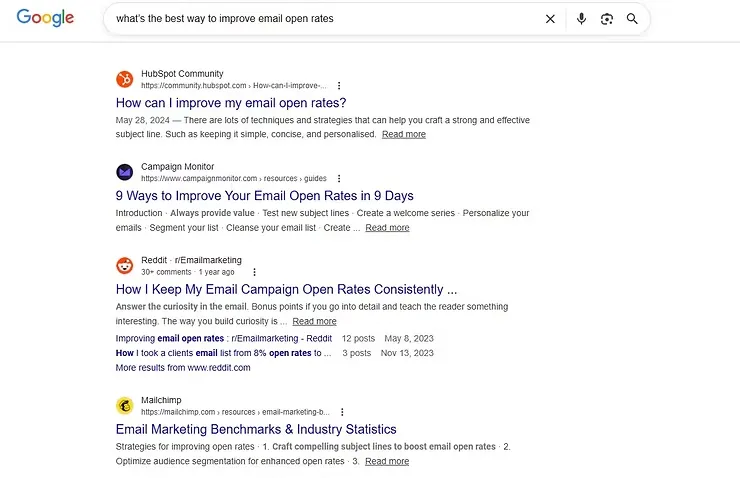
Task: Open '9 Ways to Improve Your Email Open Rates'
Action: coord(264,196)
